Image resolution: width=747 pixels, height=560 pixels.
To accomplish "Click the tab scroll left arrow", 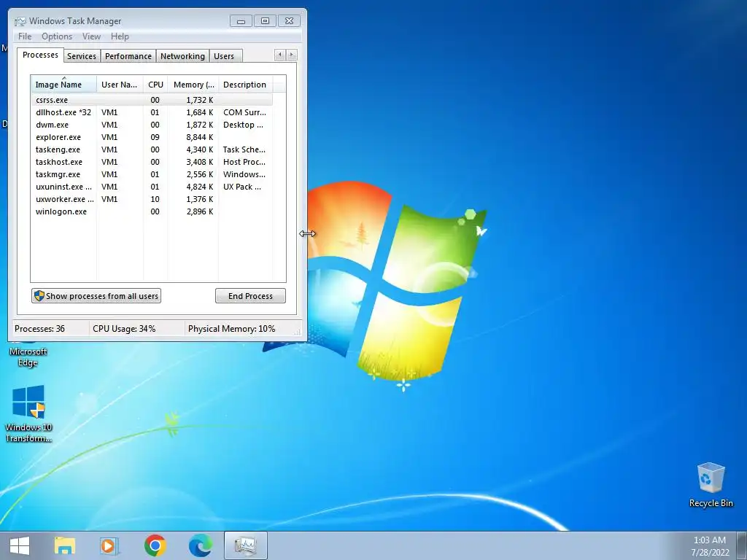I will coord(279,55).
